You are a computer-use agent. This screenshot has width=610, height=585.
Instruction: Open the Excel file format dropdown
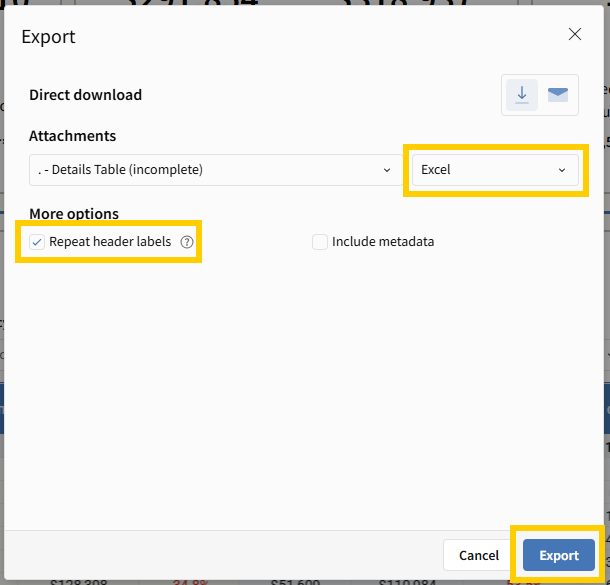494,170
